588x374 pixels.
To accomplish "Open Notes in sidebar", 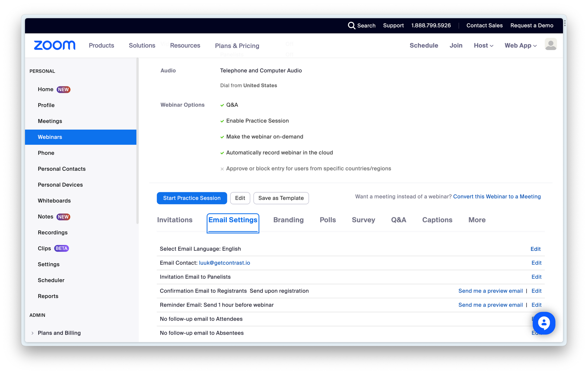I will [46, 217].
